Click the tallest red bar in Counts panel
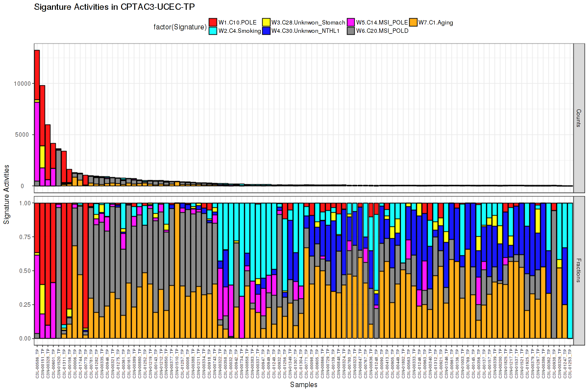The height and width of the screenshot is (392, 588). click(37, 74)
